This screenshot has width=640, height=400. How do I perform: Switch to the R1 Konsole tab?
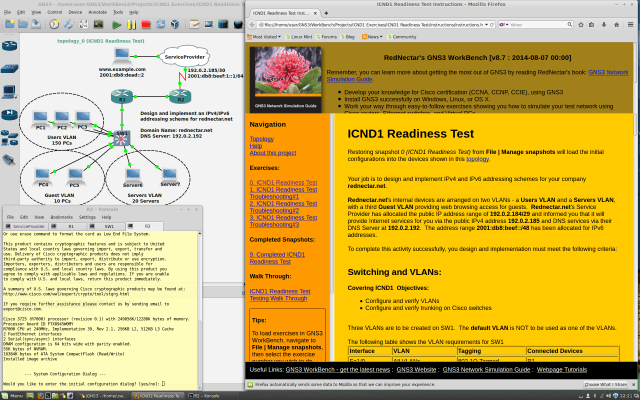coord(67,226)
